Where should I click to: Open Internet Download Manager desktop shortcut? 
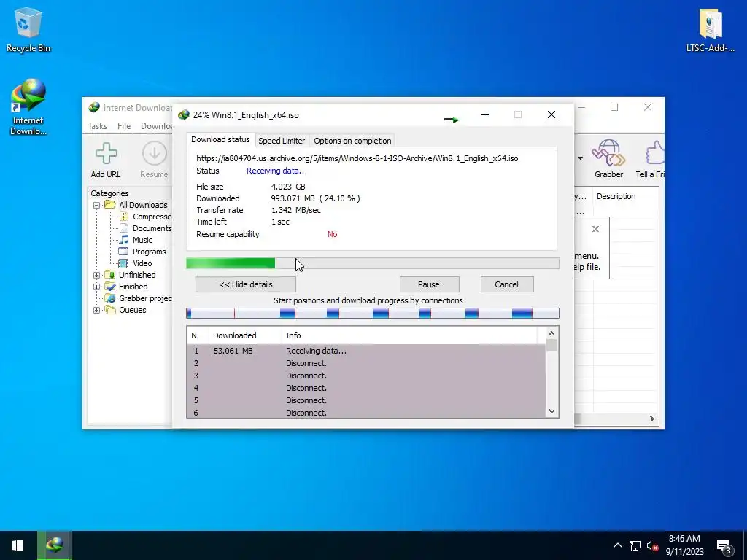click(x=28, y=107)
